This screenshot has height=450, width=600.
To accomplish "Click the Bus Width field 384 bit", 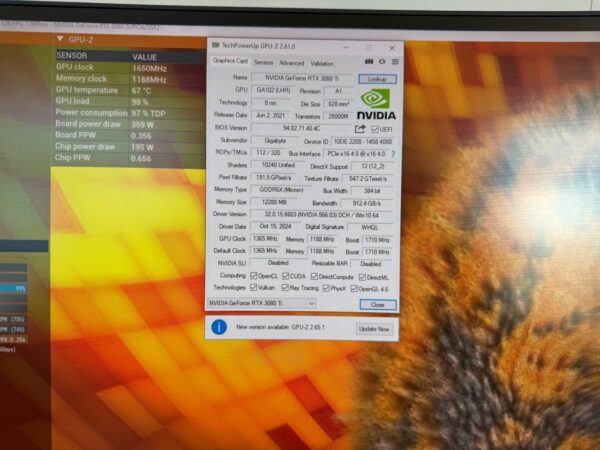I will [x=372, y=191].
